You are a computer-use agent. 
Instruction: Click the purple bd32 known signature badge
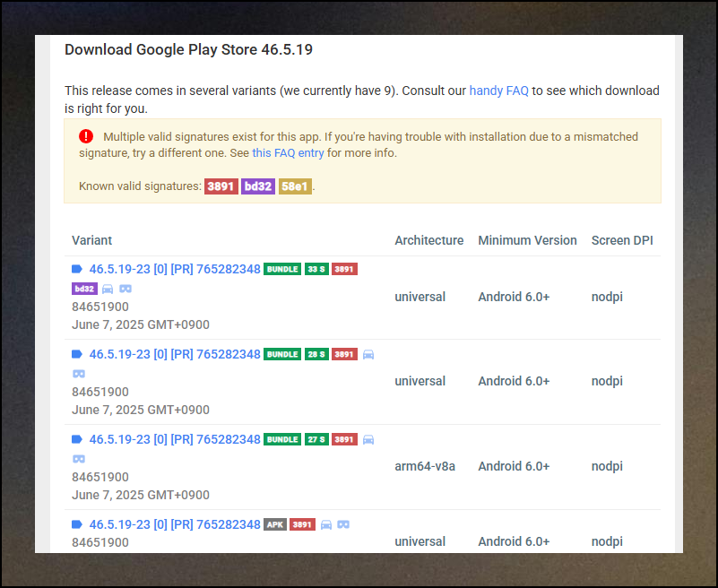(x=258, y=186)
